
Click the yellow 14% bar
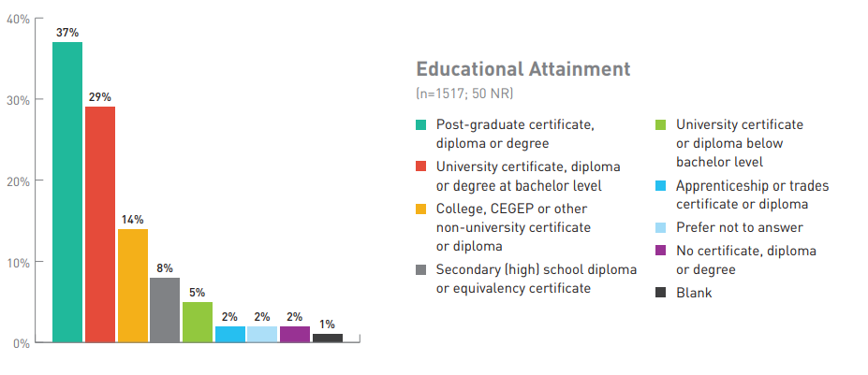tap(133, 285)
